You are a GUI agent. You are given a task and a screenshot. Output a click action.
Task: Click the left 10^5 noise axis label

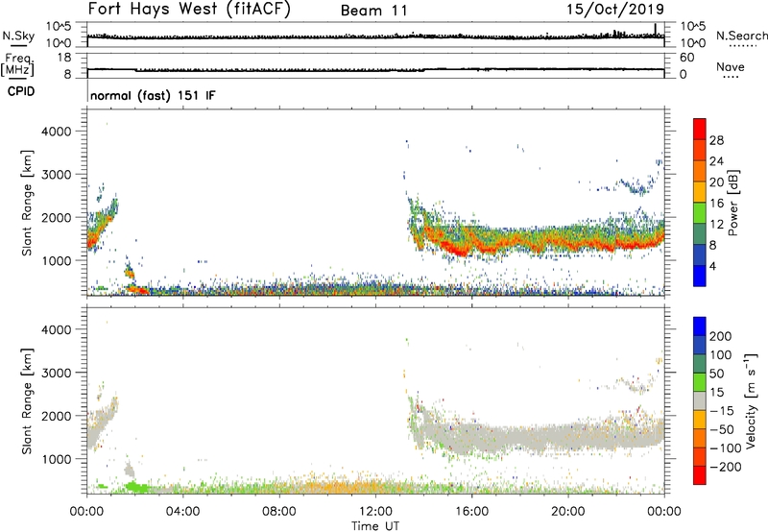(x=59, y=26)
